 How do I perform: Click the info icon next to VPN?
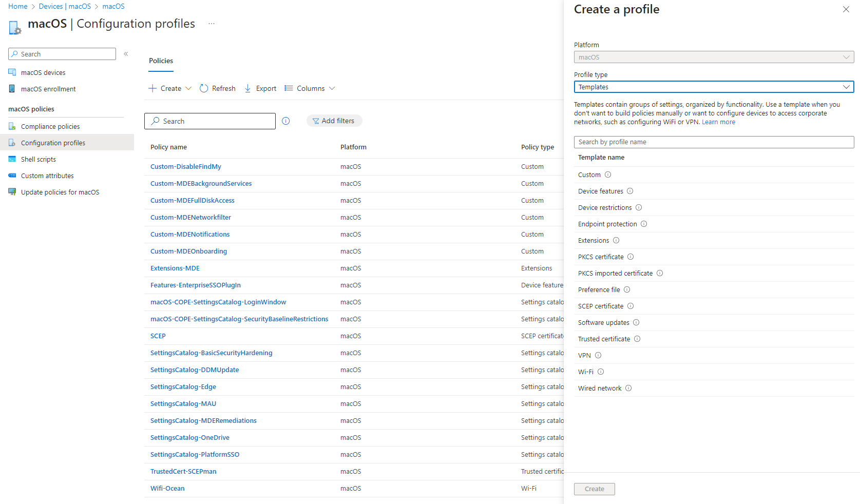pos(598,355)
